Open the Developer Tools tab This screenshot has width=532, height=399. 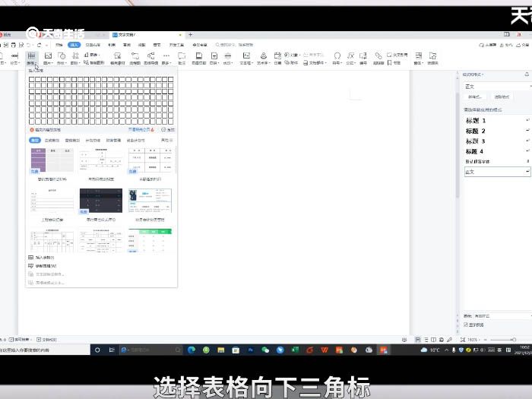176,45
